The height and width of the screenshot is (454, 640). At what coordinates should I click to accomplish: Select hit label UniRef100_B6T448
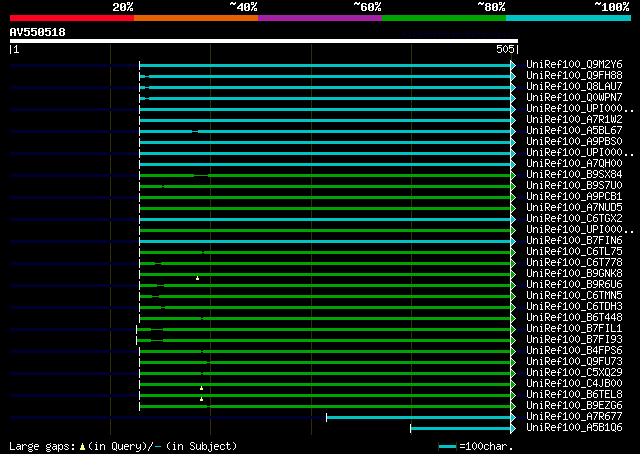[574, 318]
